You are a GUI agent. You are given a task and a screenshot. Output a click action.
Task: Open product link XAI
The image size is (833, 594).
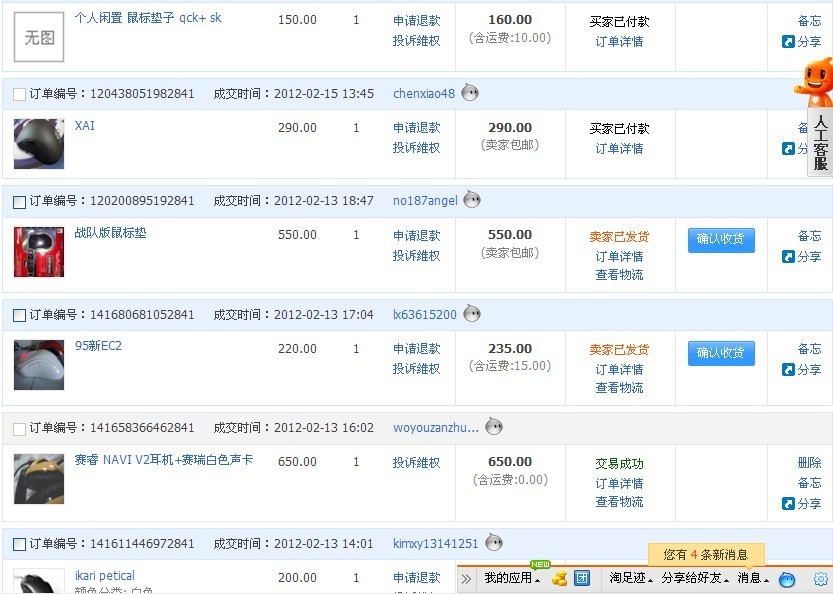pyautogui.click(x=85, y=126)
